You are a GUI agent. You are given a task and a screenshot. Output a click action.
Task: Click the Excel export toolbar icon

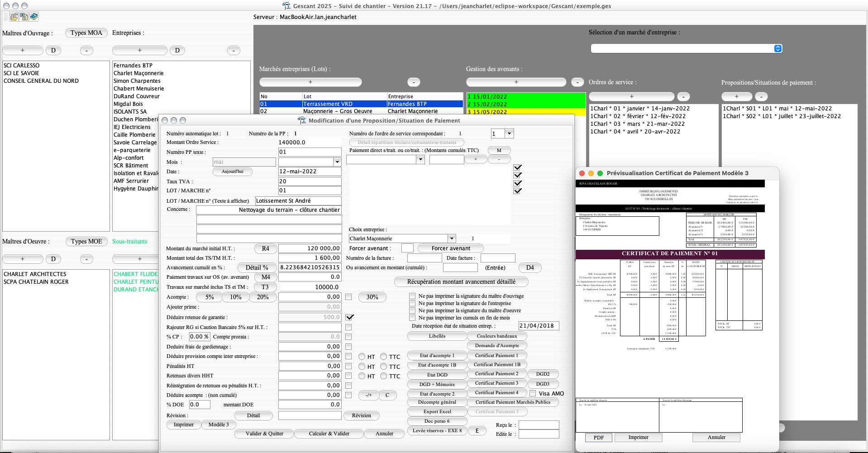pos(24,17)
